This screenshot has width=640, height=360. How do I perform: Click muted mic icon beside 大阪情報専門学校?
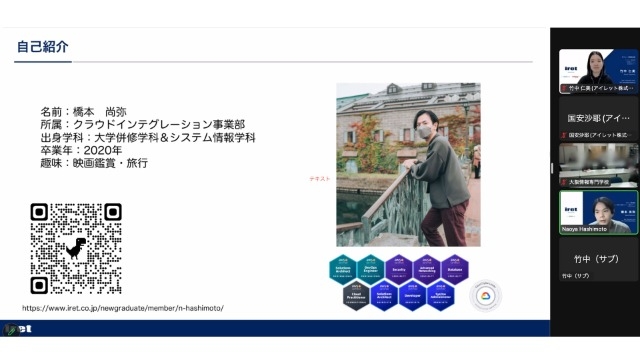pyautogui.click(x=564, y=182)
